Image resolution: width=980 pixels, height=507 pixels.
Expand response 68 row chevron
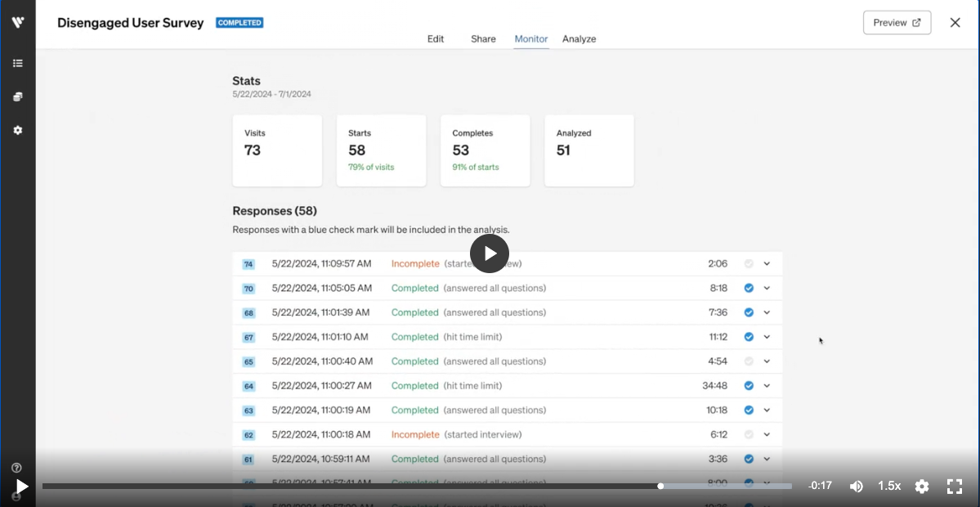pyautogui.click(x=767, y=312)
